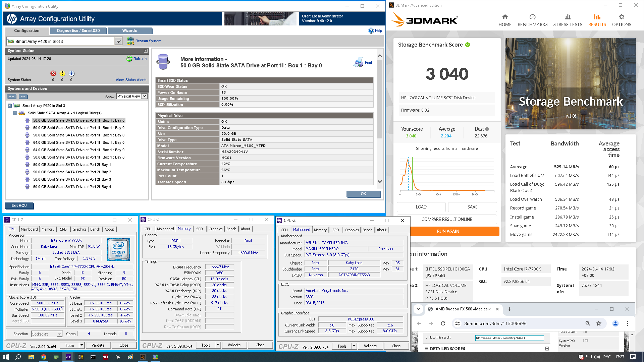Expand the DETAILED SCORES section

(547, 349)
